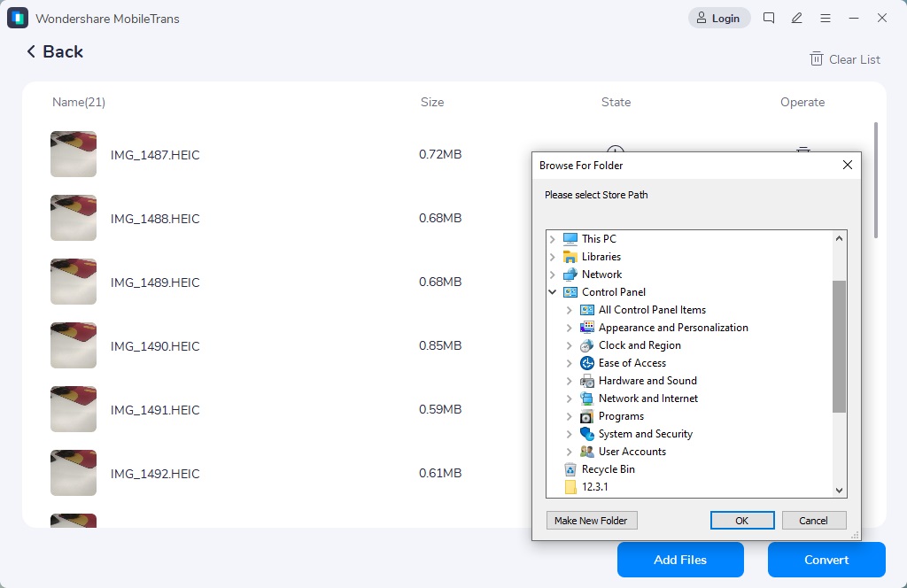Click size value '0.72MB'
The height and width of the screenshot is (588, 907).
[440, 154]
